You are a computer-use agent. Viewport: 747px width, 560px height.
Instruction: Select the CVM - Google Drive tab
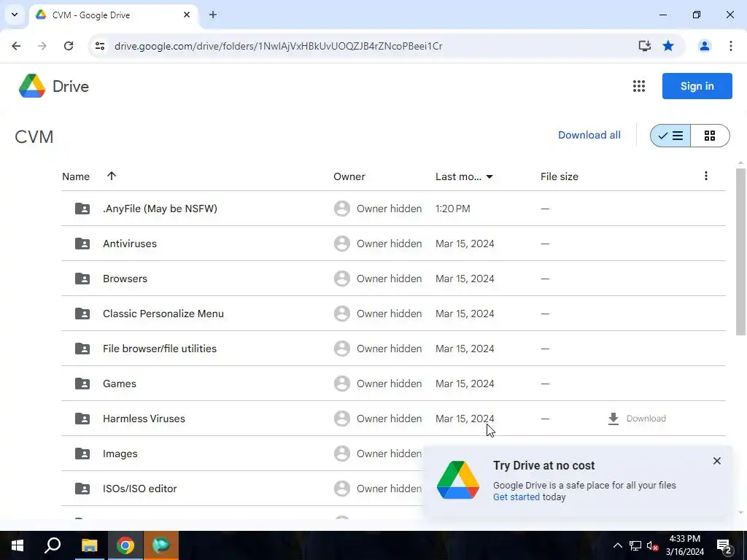click(113, 15)
